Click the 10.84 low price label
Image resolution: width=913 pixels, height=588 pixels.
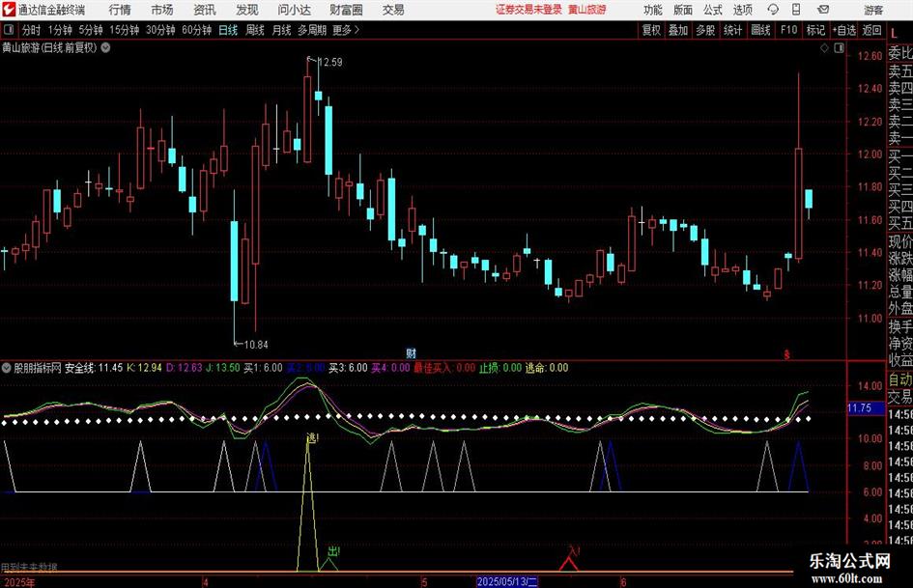(x=256, y=345)
